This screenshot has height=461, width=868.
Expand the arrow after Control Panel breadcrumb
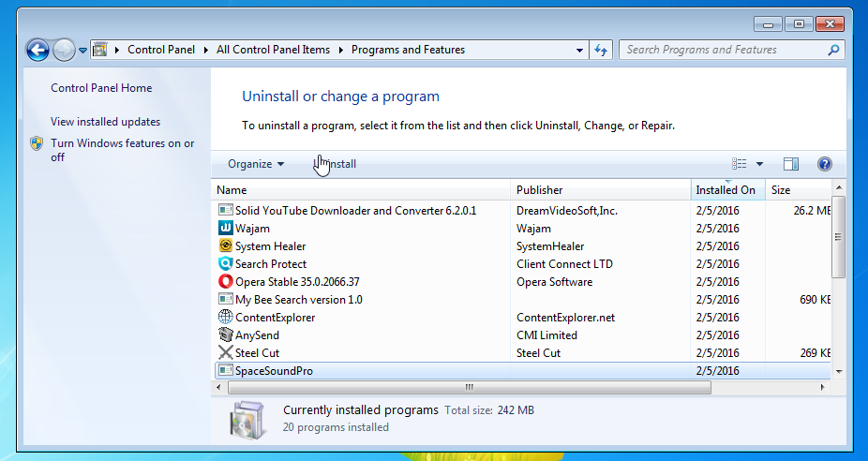coord(205,50)
